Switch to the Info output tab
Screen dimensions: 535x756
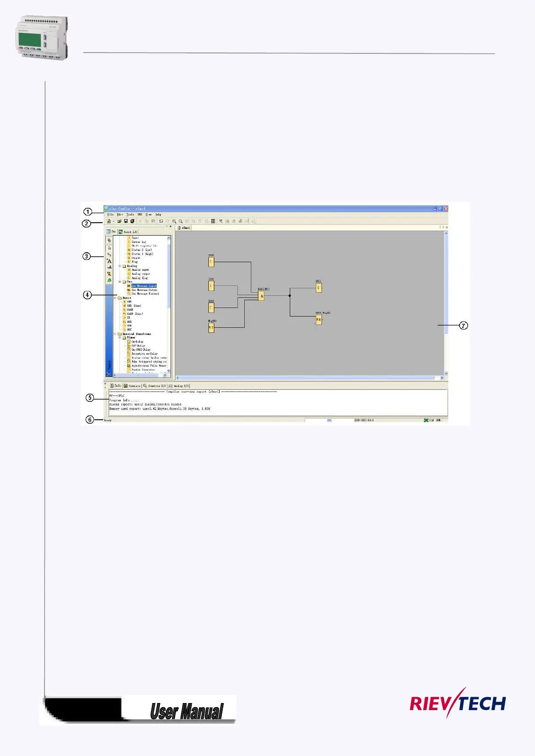pos(116,386)
